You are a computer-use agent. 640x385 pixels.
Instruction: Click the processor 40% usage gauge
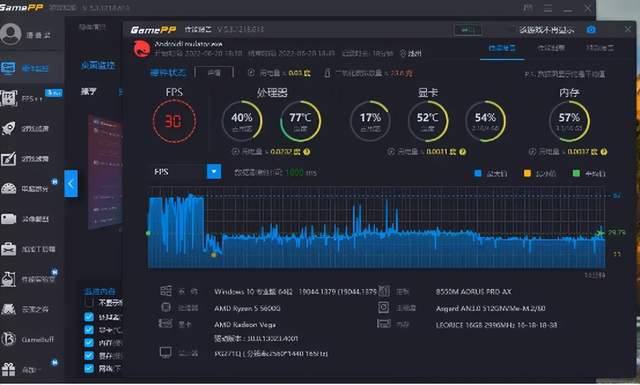[x=242, y=121]
